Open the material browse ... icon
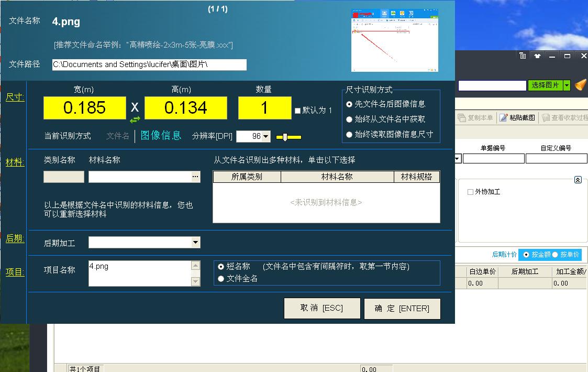 (196, 177)
